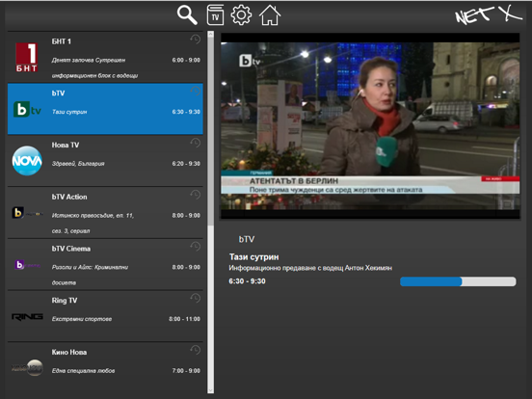Screen dimensions: 532x399
Task: Open catch-up history for bTV Action
Action: 195,195
